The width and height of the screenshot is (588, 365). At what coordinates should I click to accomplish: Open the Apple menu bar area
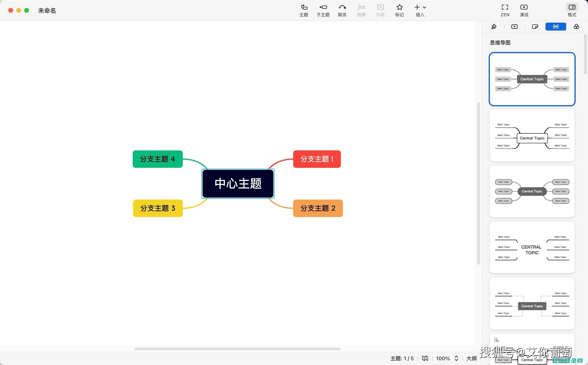click(19, 10)
